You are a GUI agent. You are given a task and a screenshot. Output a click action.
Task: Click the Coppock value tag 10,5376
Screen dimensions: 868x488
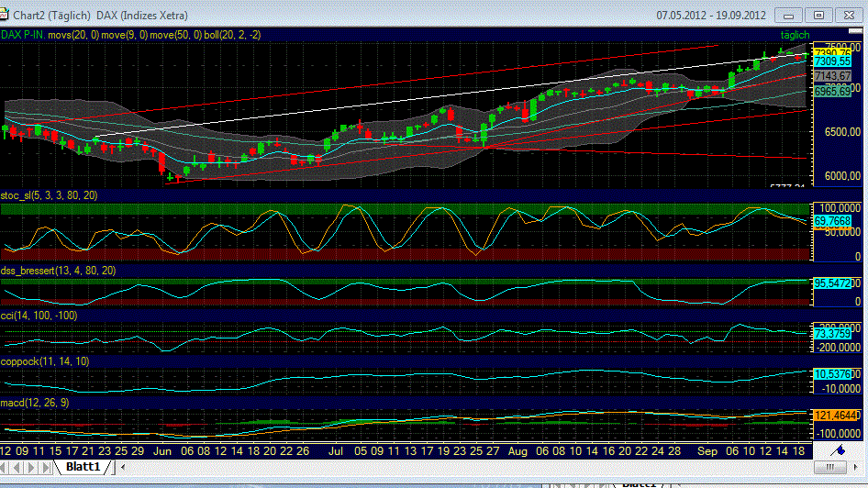pos(832,374)
